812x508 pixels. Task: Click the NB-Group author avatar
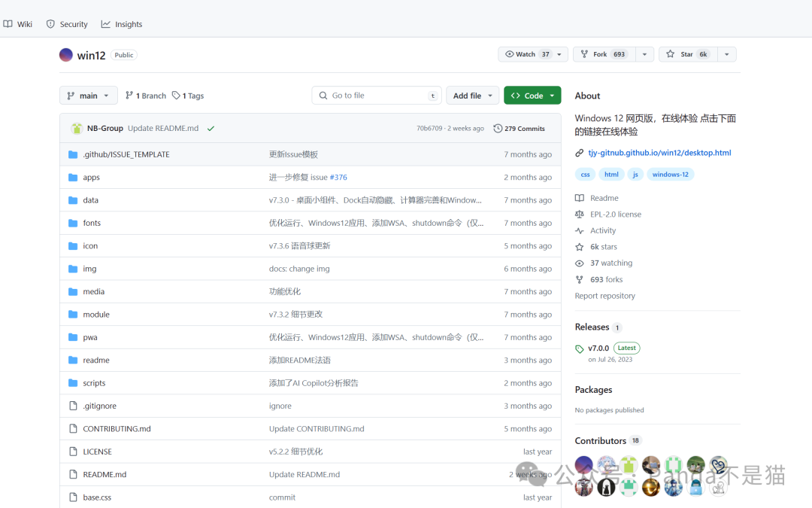(x=77, y=128)
